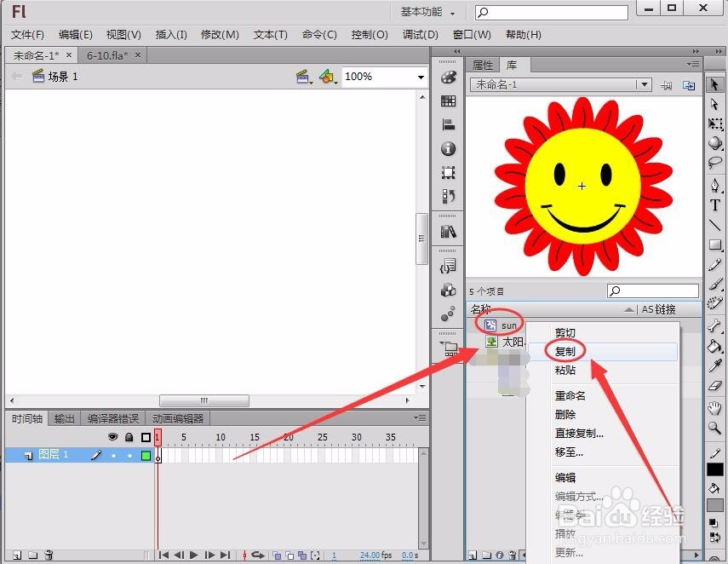This screenshot has width=728, height=564.
Task: Open the 控制(C) menu
Action: click(x=370, y=35)
